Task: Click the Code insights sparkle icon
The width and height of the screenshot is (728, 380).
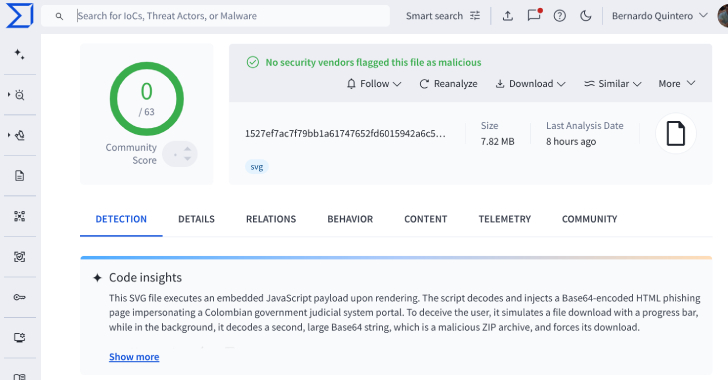Action: pyautogui.click(x=97, y=278)
